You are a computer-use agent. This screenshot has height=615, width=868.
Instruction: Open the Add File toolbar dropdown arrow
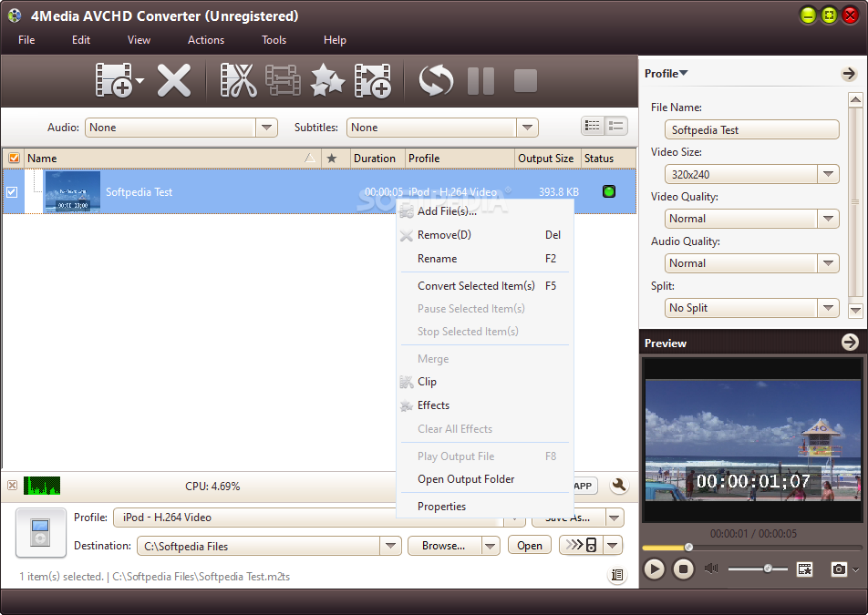pyautogui.click(x=139, y=81)
